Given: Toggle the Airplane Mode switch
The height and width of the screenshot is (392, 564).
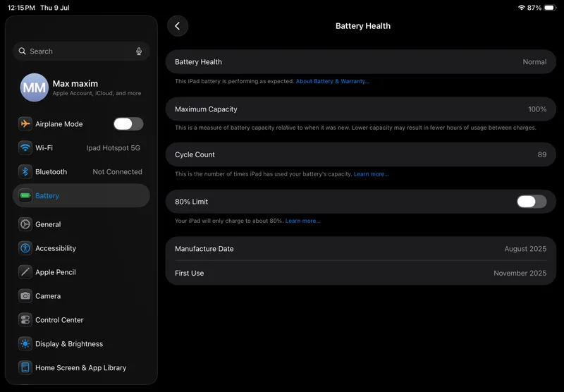Looking at the screenshot, I should coord(128,124).
